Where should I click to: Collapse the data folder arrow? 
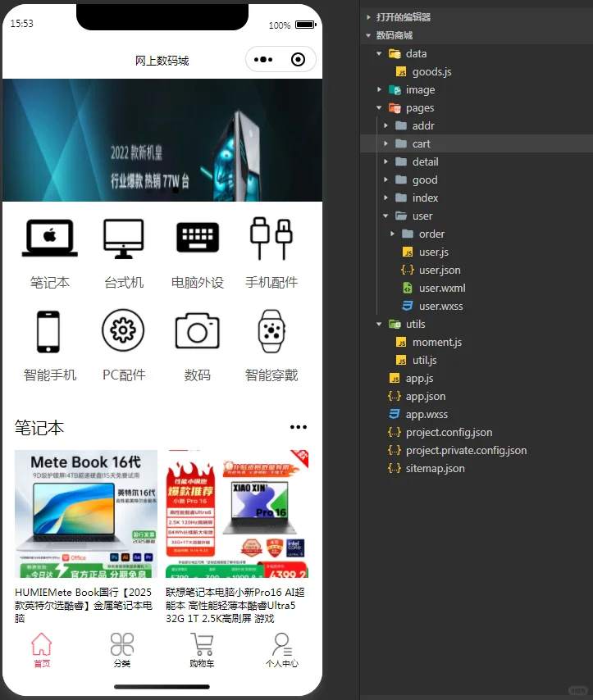tap(379, 53)
